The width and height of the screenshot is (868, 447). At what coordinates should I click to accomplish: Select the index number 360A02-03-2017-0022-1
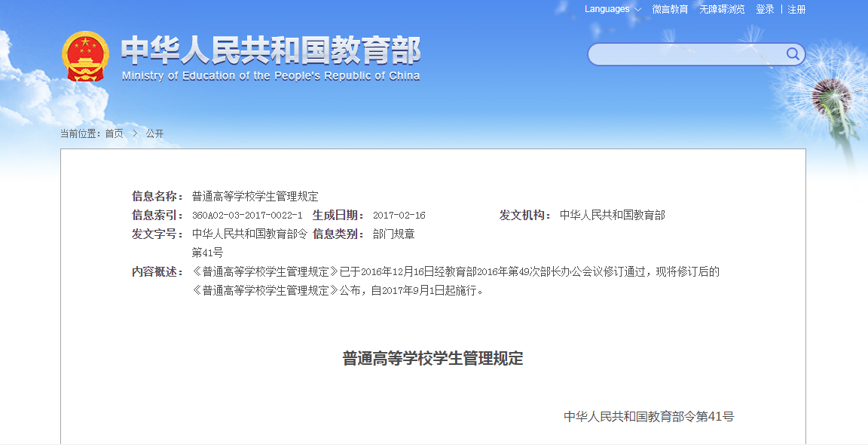[247, 216]
